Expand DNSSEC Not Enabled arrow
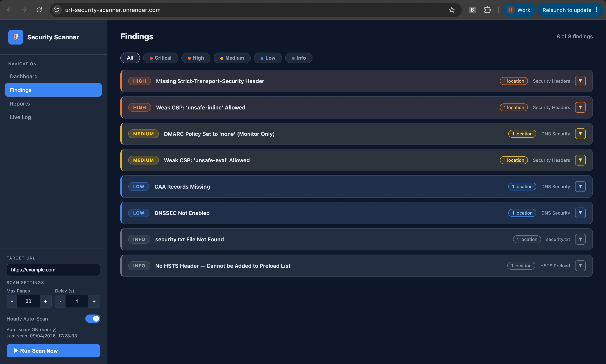606x364 pixels. 580,213
